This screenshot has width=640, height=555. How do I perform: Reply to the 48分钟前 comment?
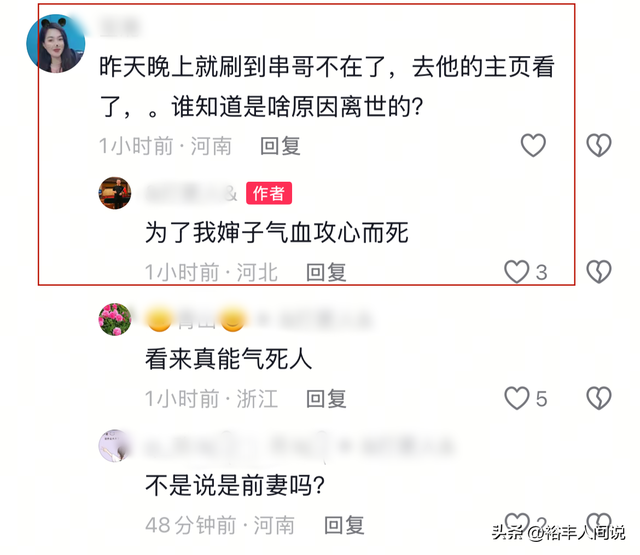point(344,525)
